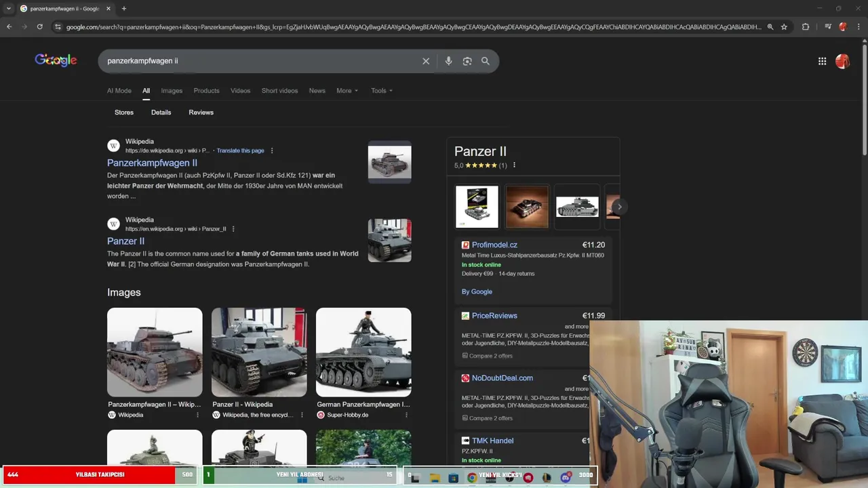Click the Panzer II star rating
Image resolution: width=868 pixels, height=488 pixels.
click(x=481, y=165)
